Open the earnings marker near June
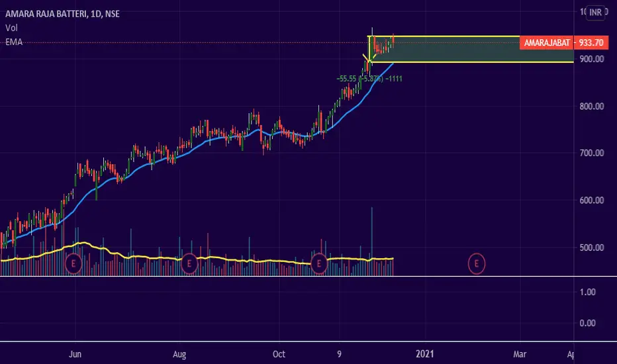617x364 pixels. (x=73, y=263)
